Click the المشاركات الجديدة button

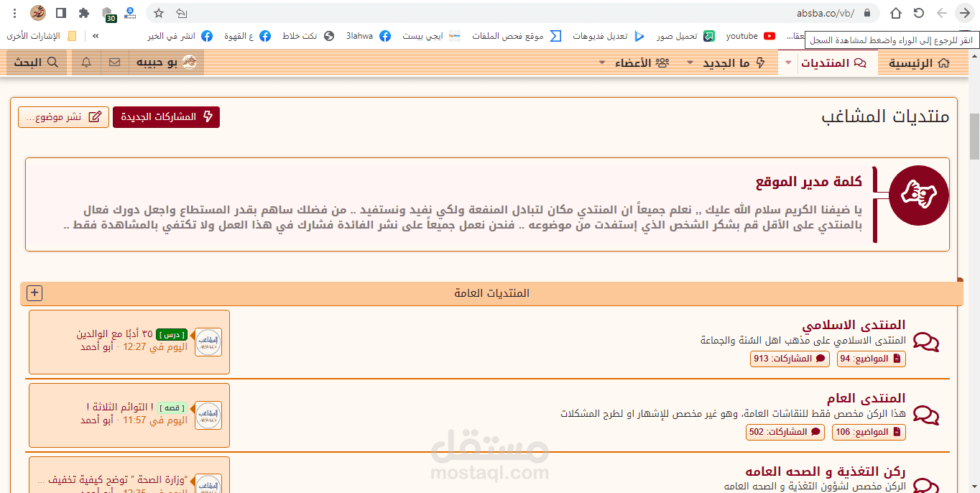pos(166,117)
